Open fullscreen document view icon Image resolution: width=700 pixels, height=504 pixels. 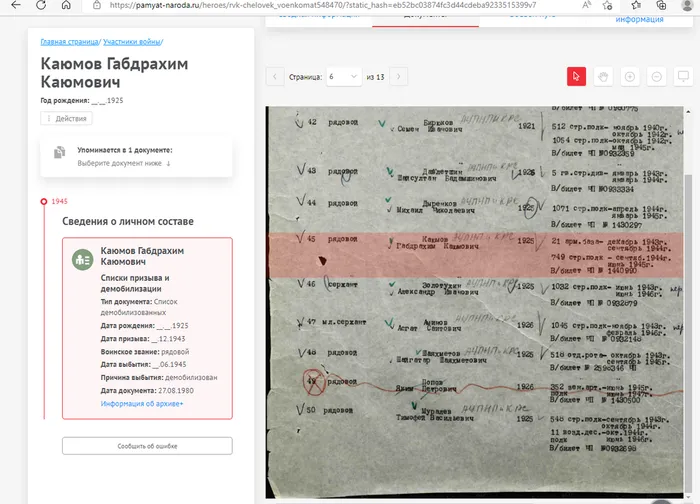coord(684,76)
